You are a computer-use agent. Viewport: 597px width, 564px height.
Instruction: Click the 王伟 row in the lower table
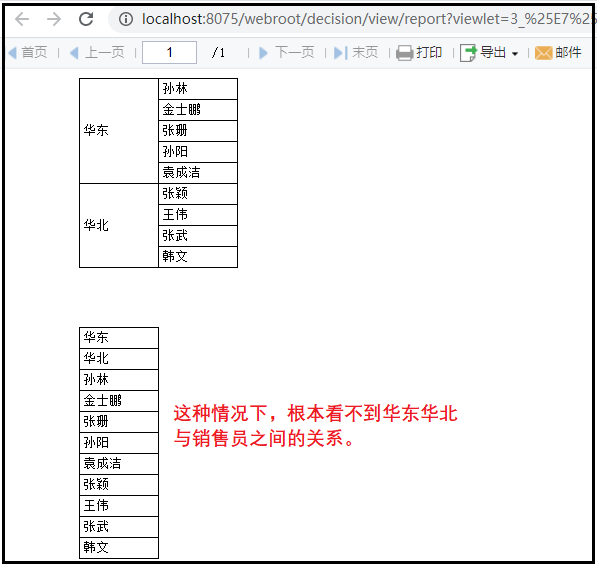pos(119,506)
